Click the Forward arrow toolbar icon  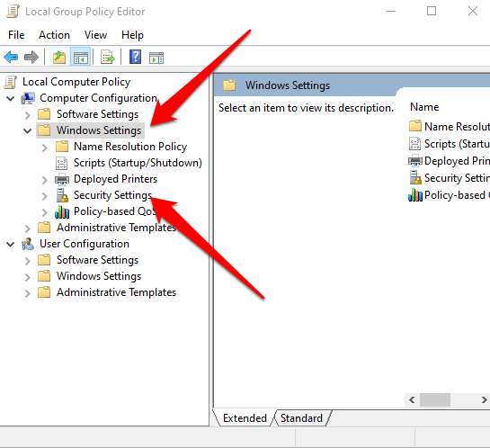[31, 58]
